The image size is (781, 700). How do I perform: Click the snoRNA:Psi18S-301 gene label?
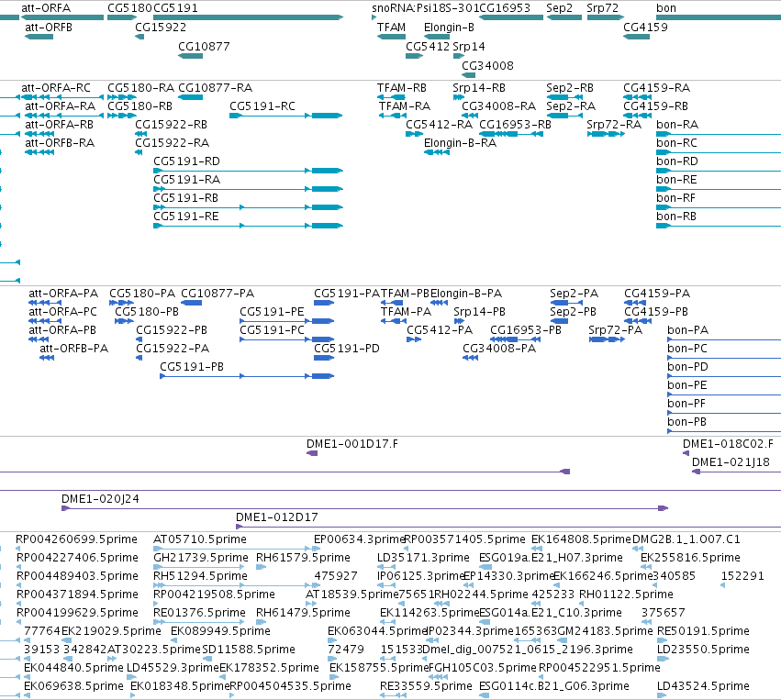(x=425, y=8)
